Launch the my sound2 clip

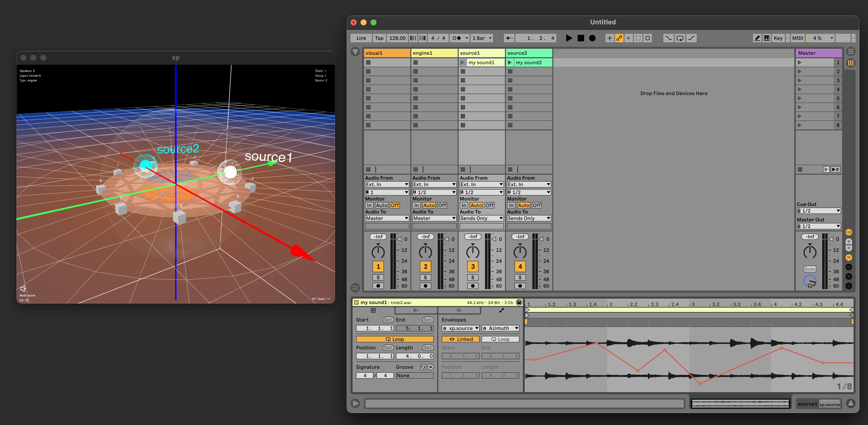510,63
